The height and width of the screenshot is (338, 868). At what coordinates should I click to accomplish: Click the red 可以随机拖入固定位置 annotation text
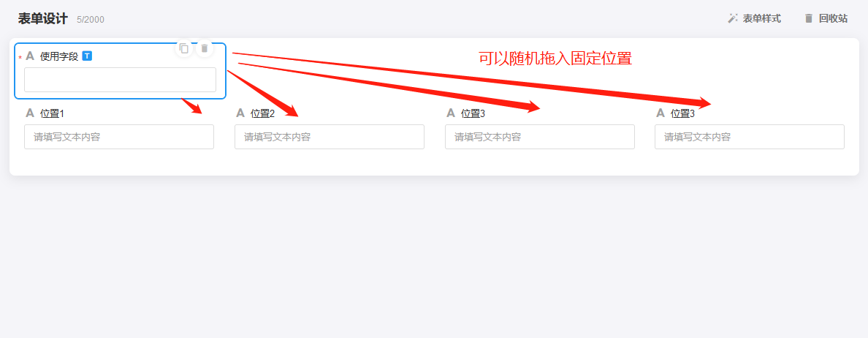pyautogui.click(x=555, y=59)
